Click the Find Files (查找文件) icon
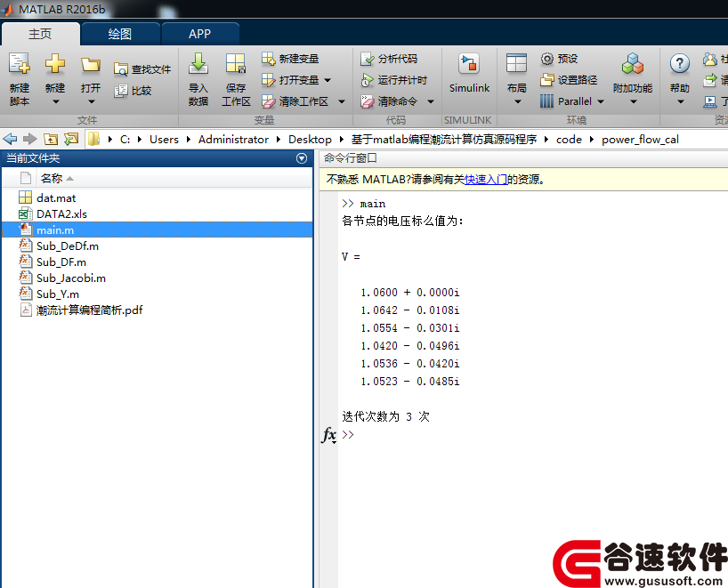 click(x=121, y=69)
